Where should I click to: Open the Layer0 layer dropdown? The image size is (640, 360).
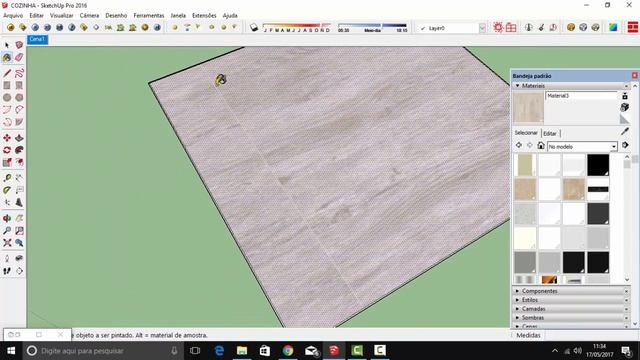pyautogui.click(x=482, y=28)
